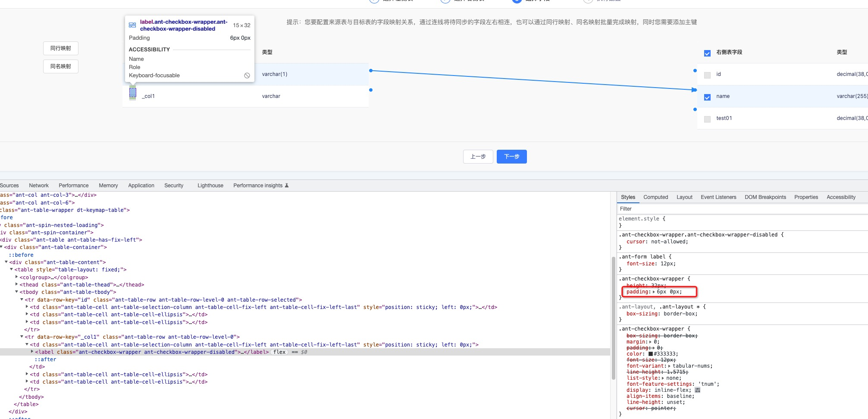This screenshot has width=868, height=419.
Task: Uncheck the name field checkbox
Action: (707, 97)
